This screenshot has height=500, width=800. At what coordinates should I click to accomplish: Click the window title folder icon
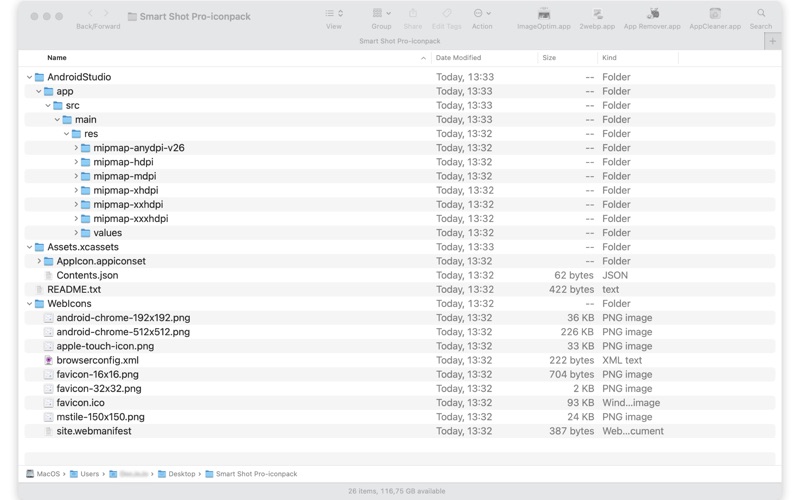pos(132,17)
